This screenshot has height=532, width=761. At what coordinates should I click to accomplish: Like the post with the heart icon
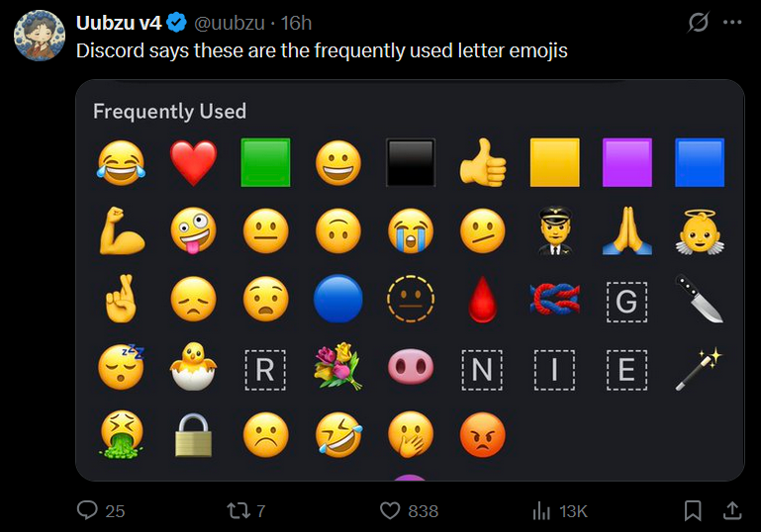(x=390, y=510)
